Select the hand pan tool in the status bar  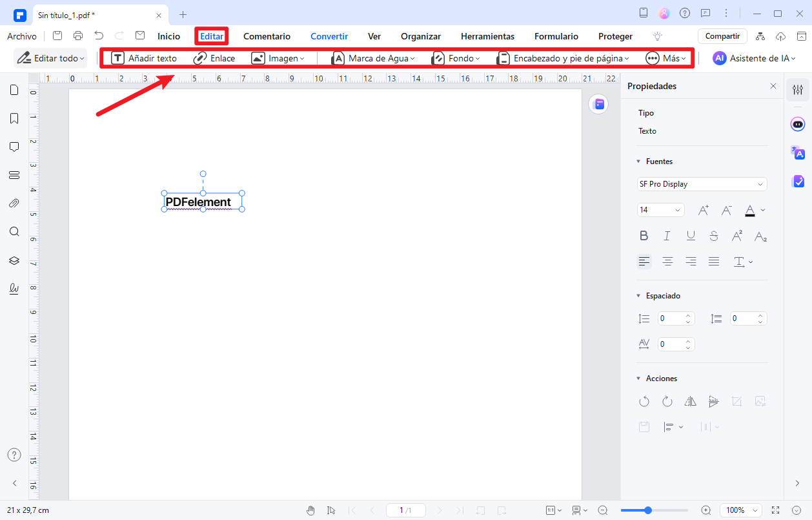(x=310, y=510)
